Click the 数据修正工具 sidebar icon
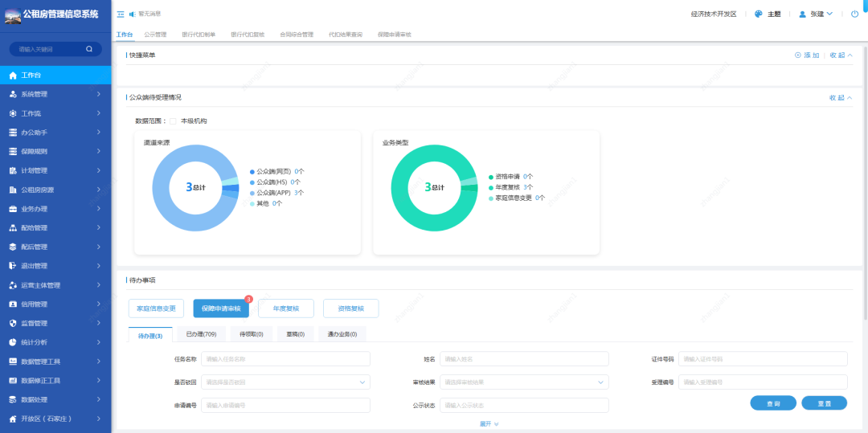Screen dimensions: 868x433 pos(14,381)
